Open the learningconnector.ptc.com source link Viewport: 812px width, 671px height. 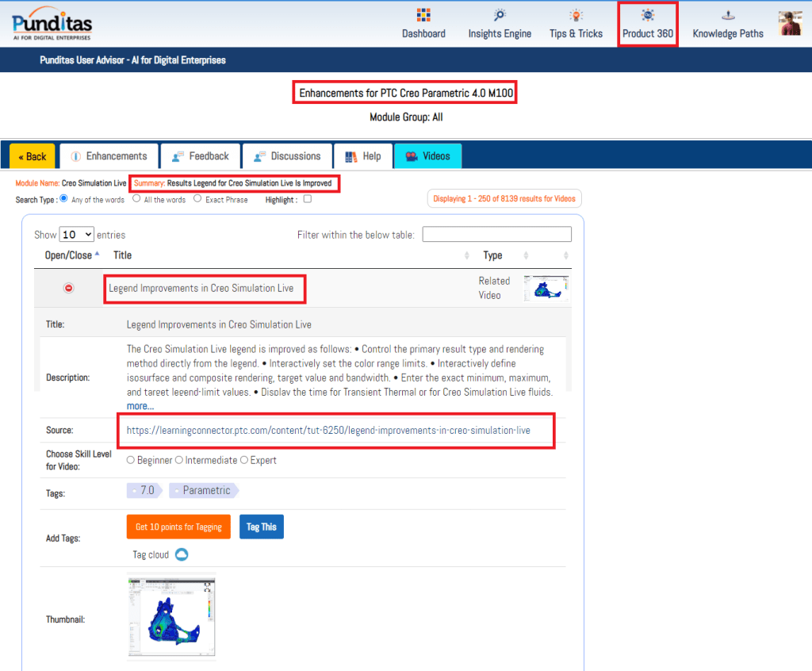pyautogui.click(x=328, y=430)
